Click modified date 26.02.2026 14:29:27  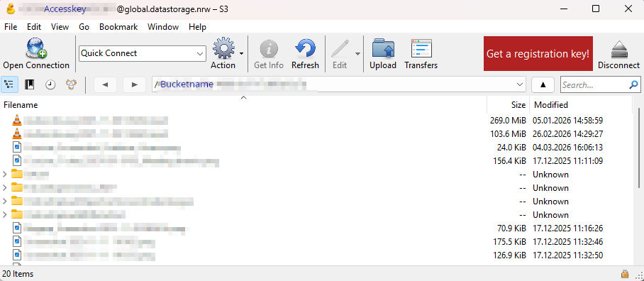click(567, 134)
